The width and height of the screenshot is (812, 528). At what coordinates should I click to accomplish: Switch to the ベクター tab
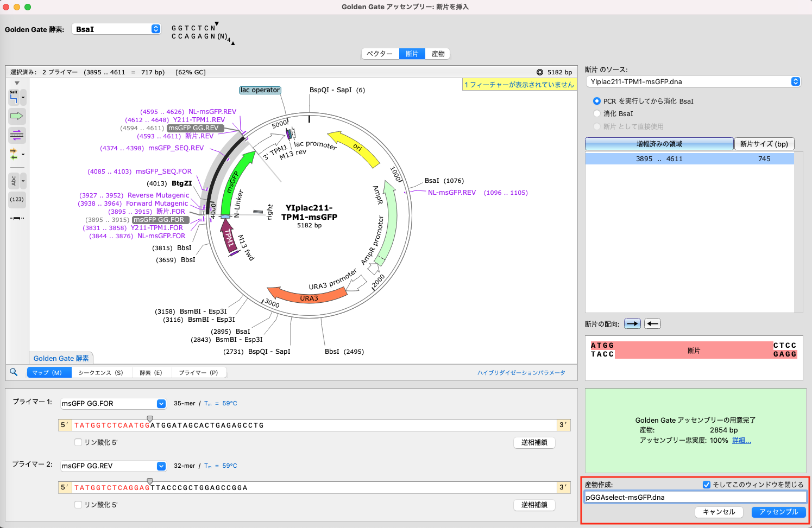coord(380,54)
